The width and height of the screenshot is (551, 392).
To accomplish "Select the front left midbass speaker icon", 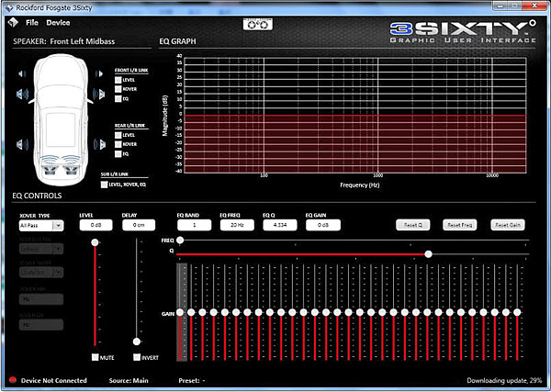I will 22,95.
